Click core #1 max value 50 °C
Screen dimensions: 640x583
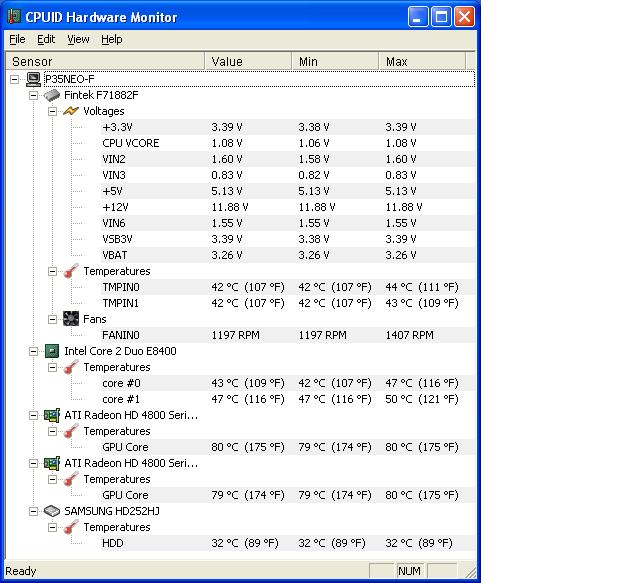pyautogui.click(x=422, y=399)
